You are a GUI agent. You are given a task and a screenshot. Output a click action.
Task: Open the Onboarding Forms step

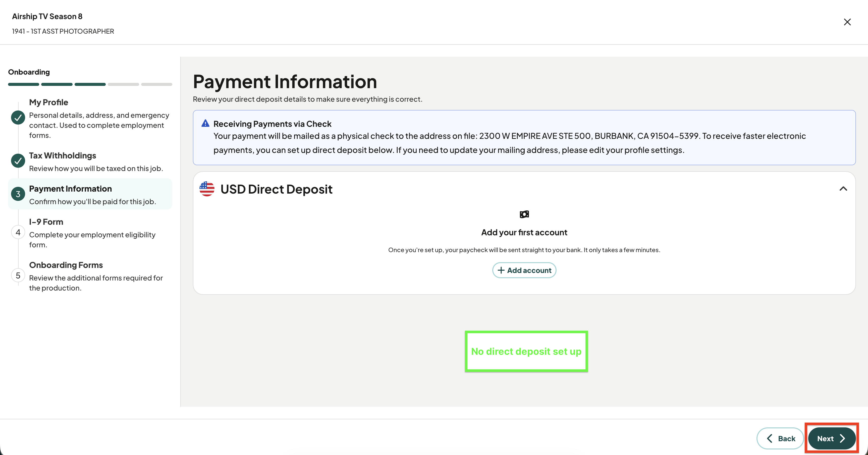pyautogui.click(x=90, y=276)
